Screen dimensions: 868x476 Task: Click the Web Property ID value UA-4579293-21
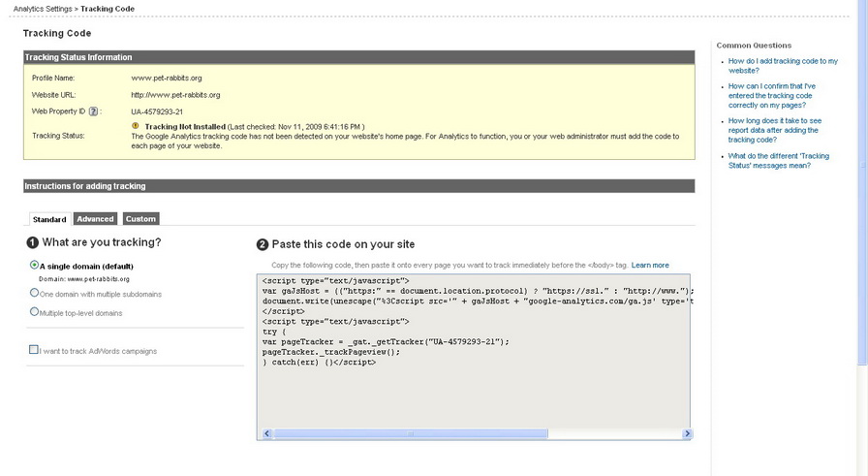(x=157, y=111)
